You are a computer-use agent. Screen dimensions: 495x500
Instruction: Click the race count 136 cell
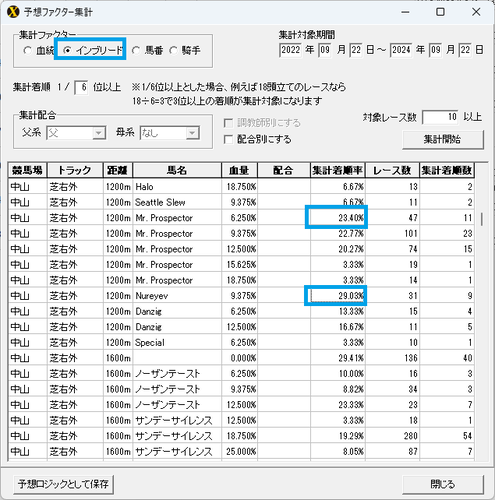(x=392, y=358)
